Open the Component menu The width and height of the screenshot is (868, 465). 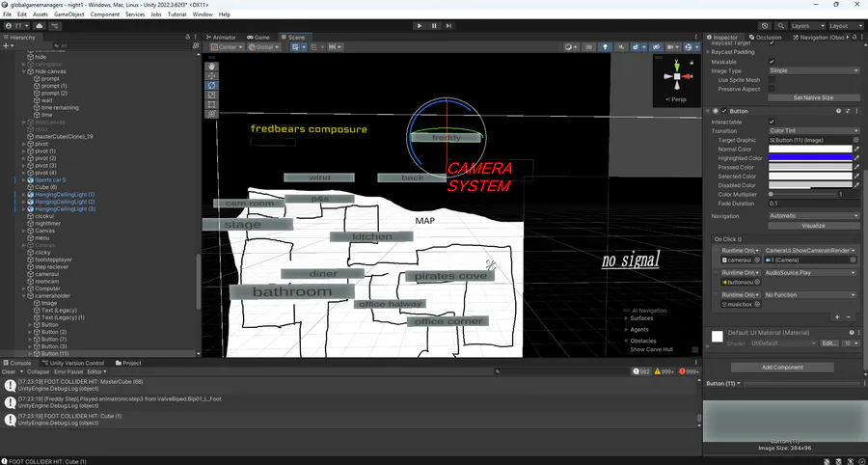(104, 14)
